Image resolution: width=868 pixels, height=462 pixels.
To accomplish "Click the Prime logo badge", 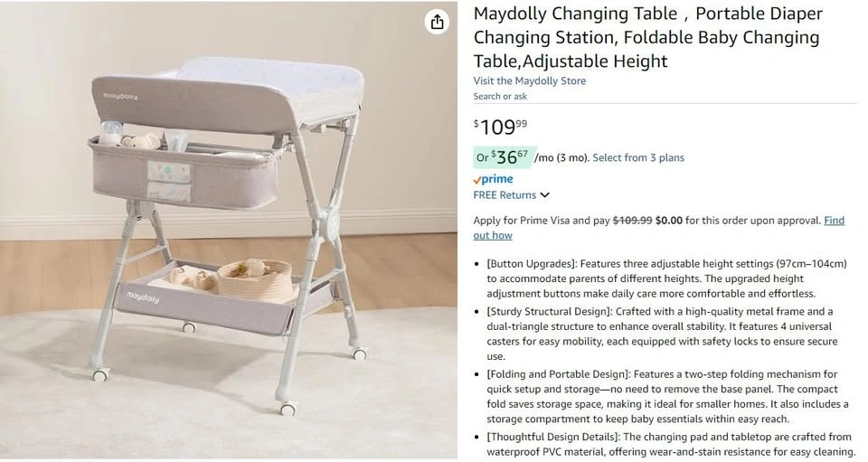I will tap(493, 179).
